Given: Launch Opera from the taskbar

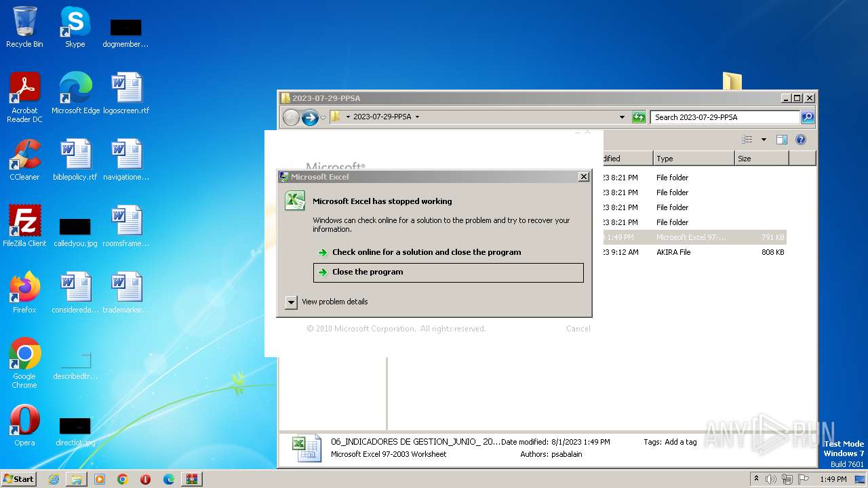Looking at the screenshot, I should (x=145, y=479).
